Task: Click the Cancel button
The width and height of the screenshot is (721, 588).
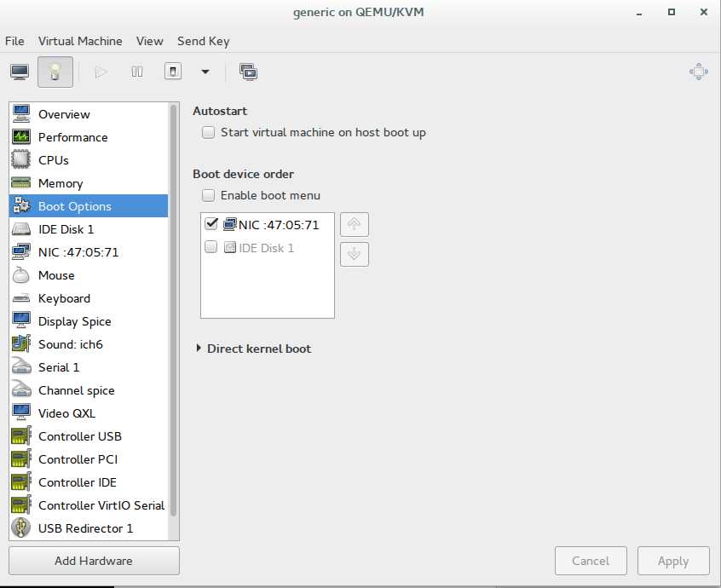Action: pos(591,561)
